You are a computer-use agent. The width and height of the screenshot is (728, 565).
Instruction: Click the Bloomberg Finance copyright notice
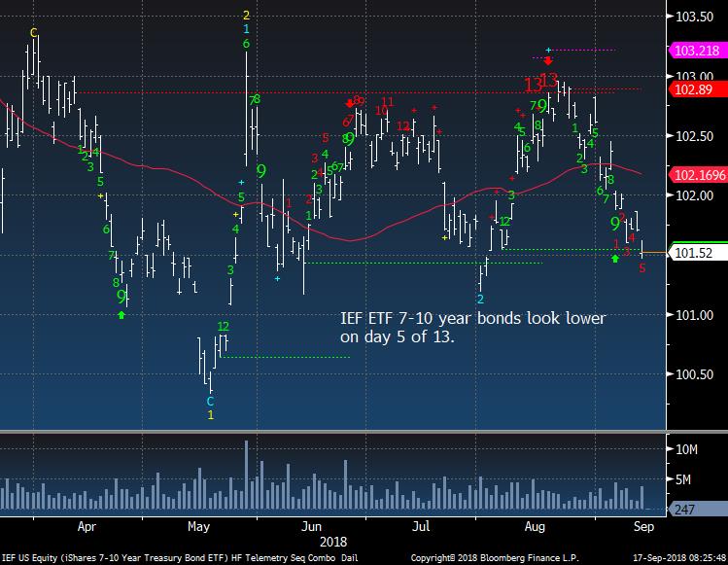click(x=495, y=557)
